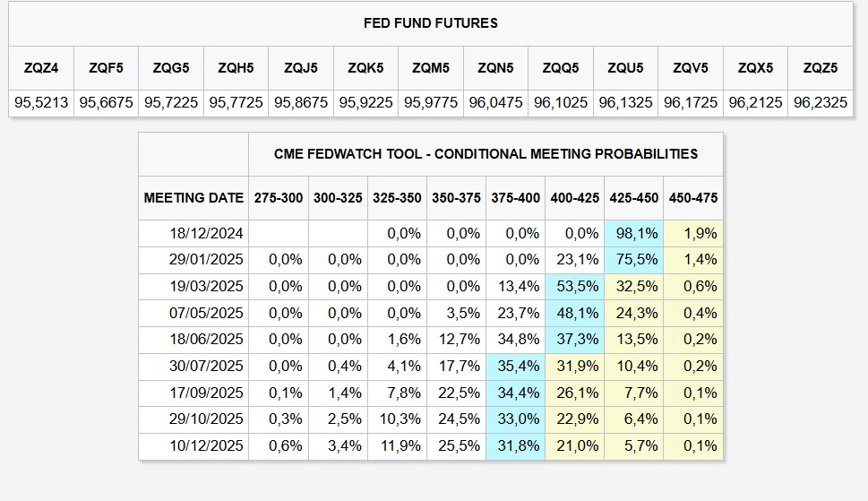The height and width of the screenshot is (501, 868).
Task: Click the ZQN5 price 96,0475
Action: (495, 102)
